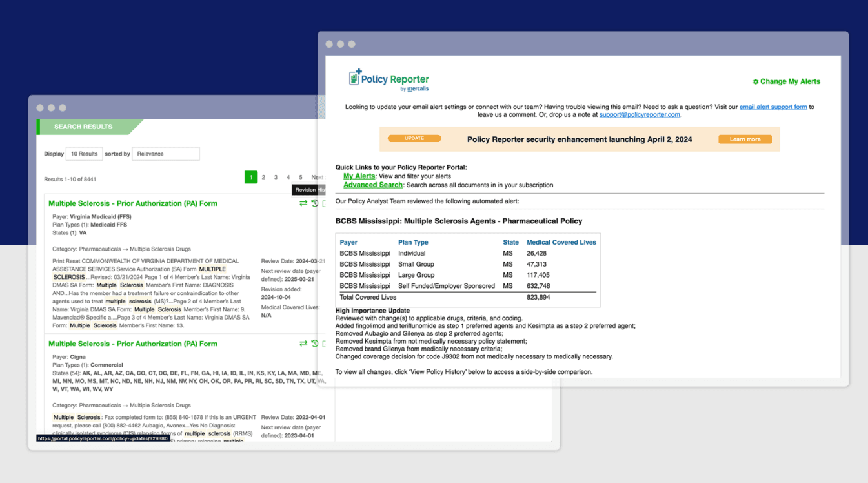Click the 47,313 covered lives value
This screenshot has height=483, width=868.
tap(537, 264)
